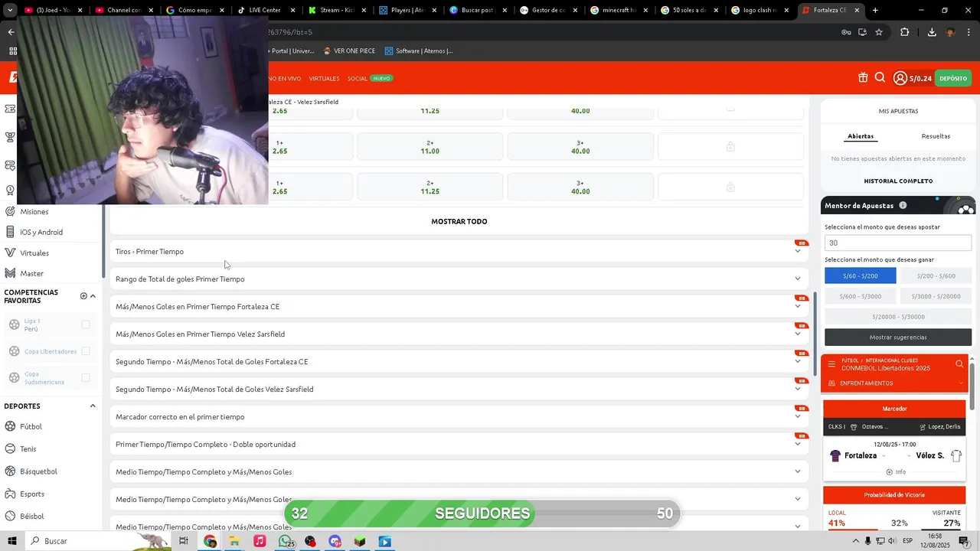Click Mostrar sugerencias button
This screenshot has height=551, width=980.
coord(898,337)
